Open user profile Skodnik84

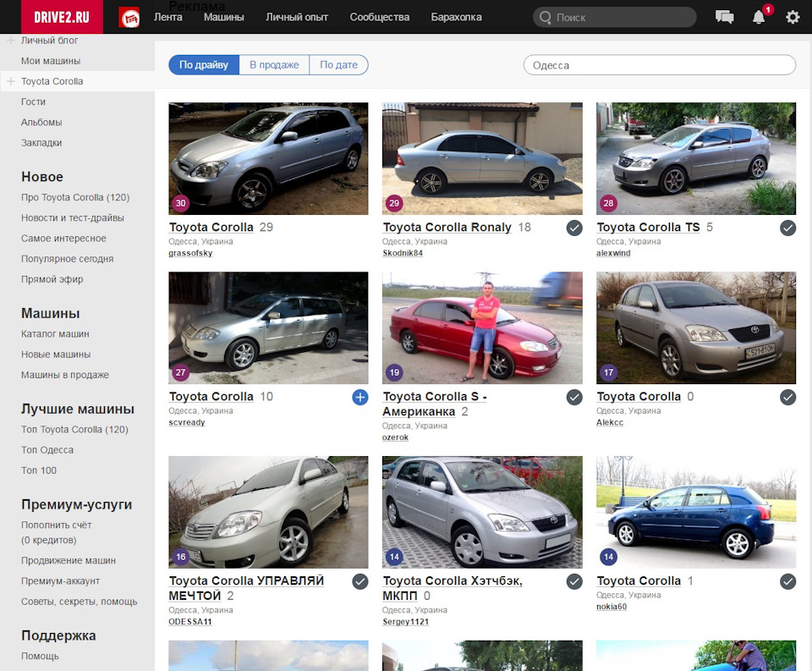coord(403,253)
